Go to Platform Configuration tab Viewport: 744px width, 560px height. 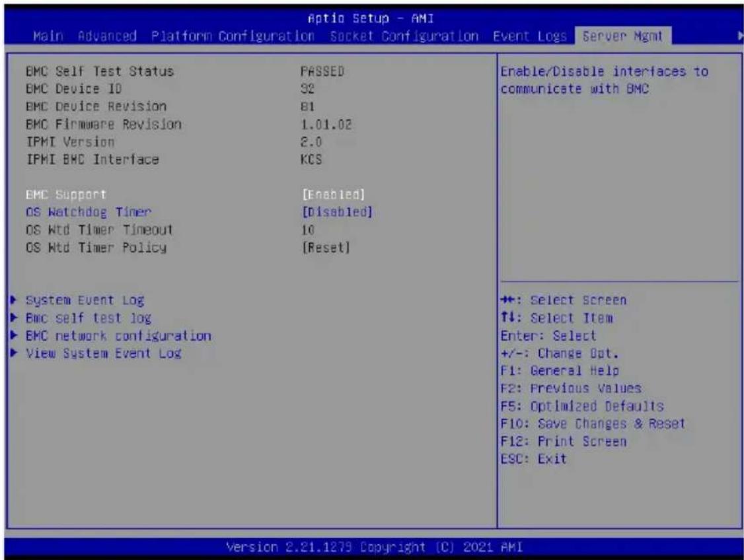coord(233,36)
